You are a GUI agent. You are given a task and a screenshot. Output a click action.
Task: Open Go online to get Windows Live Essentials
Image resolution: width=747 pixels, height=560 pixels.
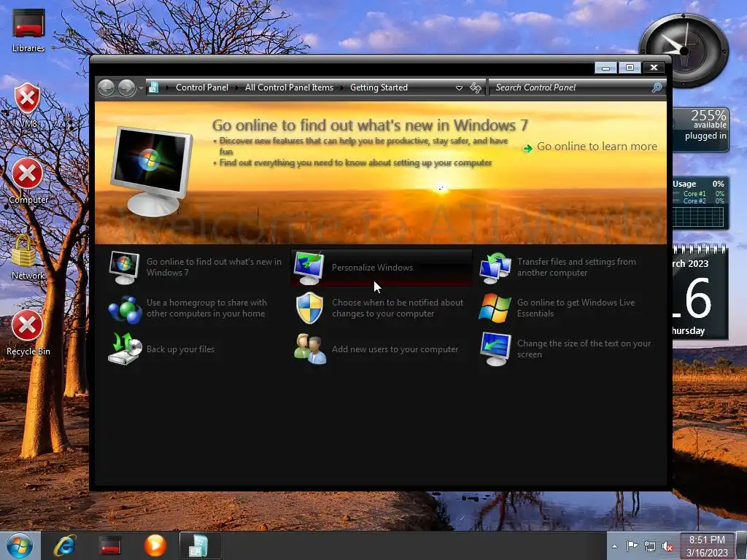tap(576, 308)
